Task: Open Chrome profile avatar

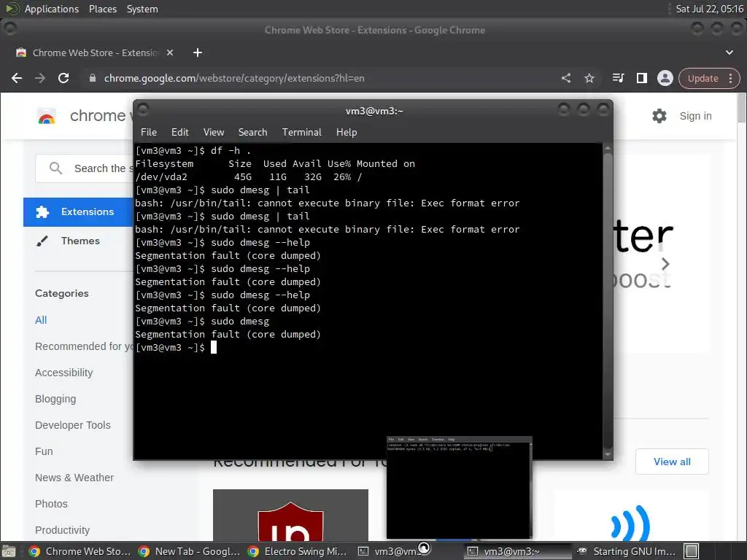Action: (665, 78)
